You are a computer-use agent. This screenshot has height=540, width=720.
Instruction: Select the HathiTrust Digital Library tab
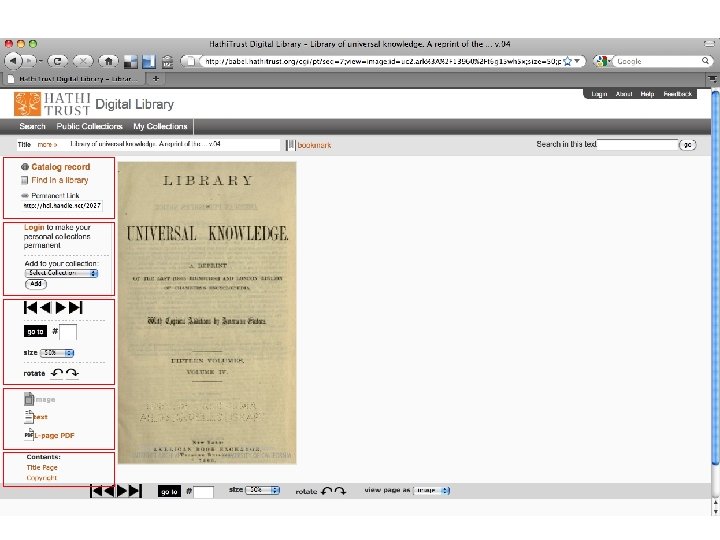click(x=76, y=79)
